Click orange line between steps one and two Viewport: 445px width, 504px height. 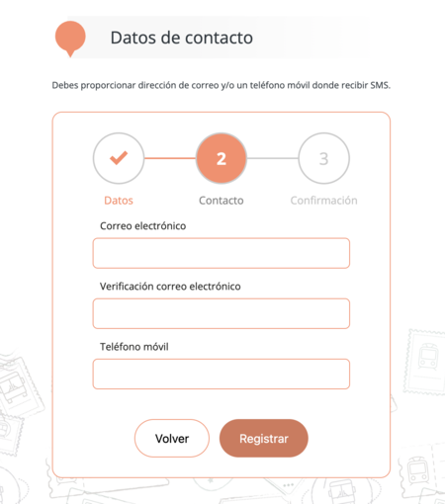170,158
